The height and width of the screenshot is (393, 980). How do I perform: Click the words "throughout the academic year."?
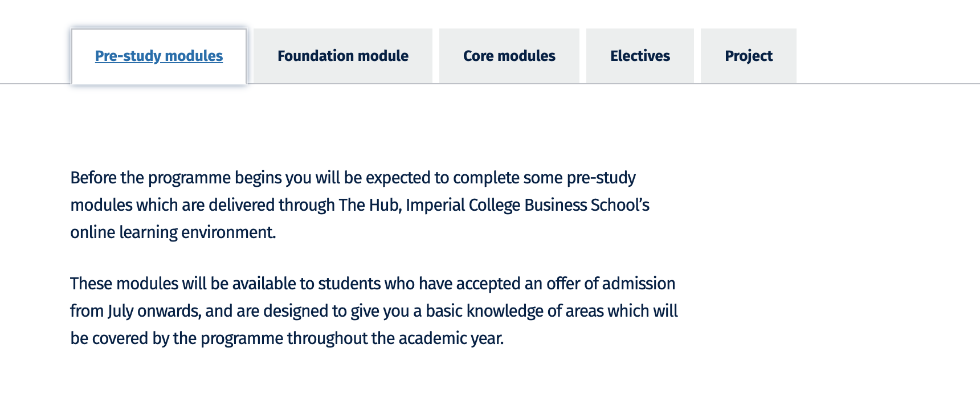click(395, 338)
